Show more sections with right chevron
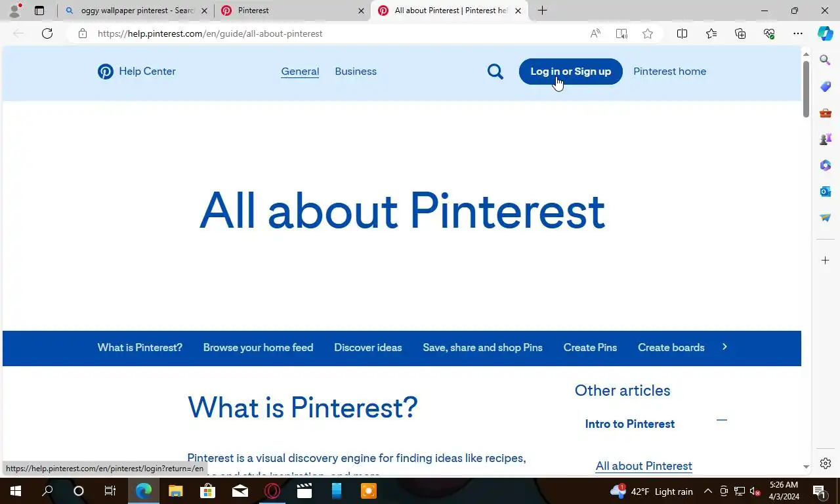 click(724, 346)
